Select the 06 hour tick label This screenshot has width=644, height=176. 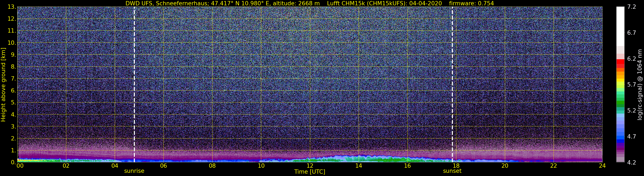[164, 166]
